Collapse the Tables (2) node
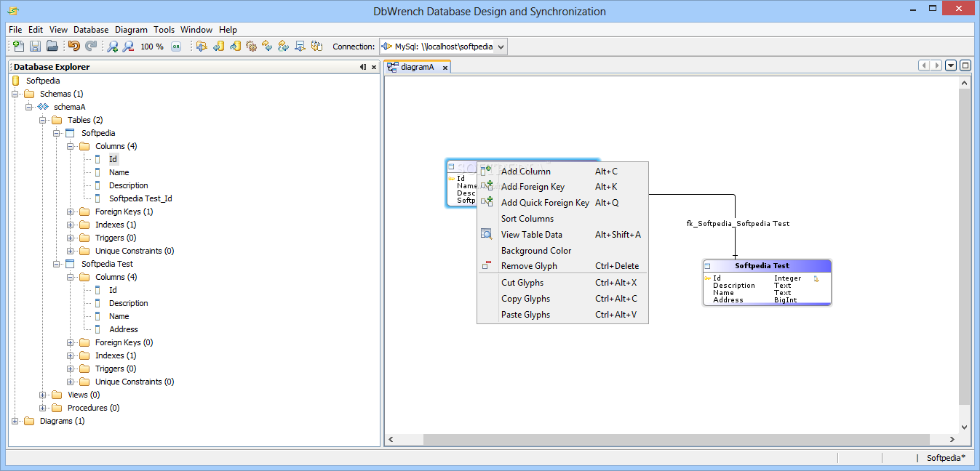 (x=43, y=120)
